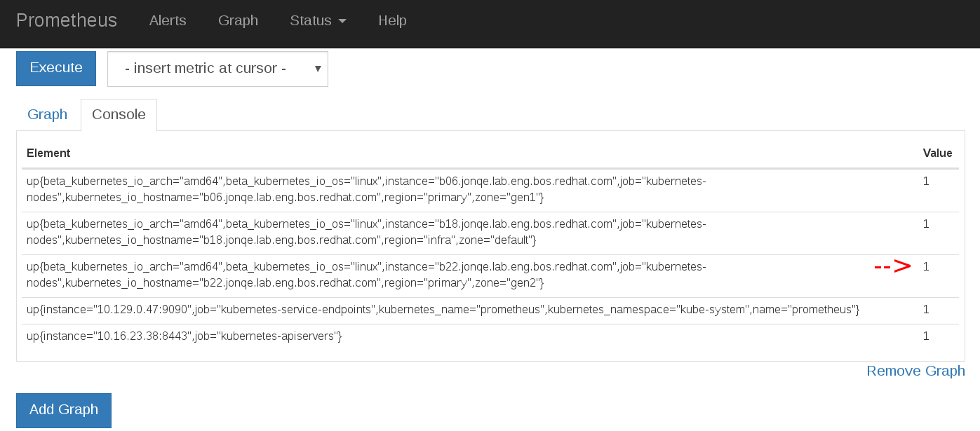Select the Console tab
The image size is (980, 431).
coord(119,114)
